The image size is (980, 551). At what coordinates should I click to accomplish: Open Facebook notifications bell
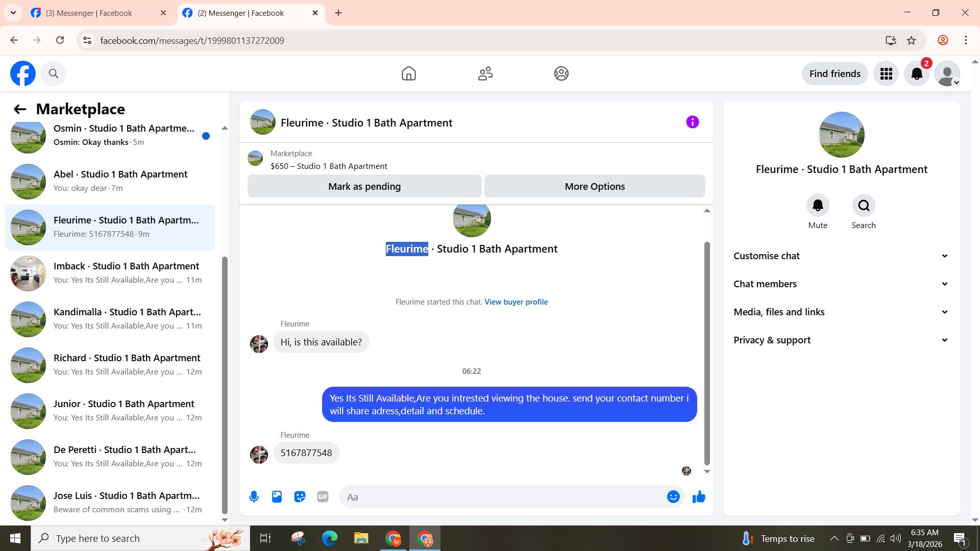click(x=917, y=74)
